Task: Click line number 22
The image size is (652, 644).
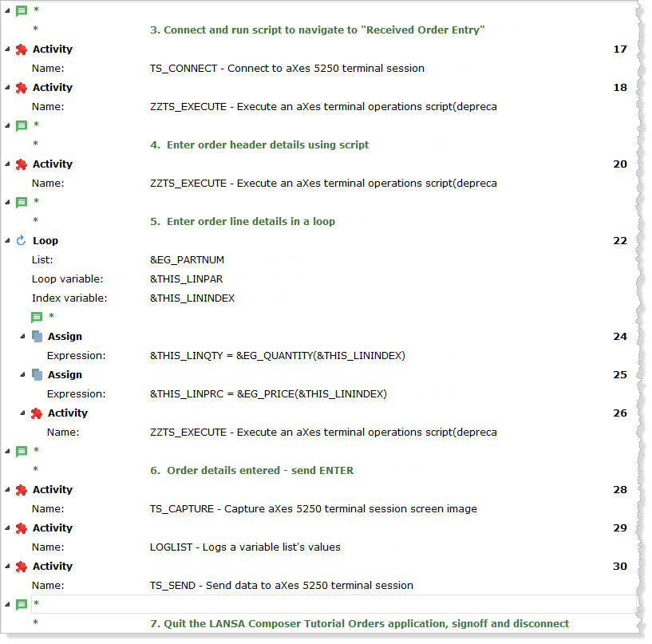Action: [619, 241]
